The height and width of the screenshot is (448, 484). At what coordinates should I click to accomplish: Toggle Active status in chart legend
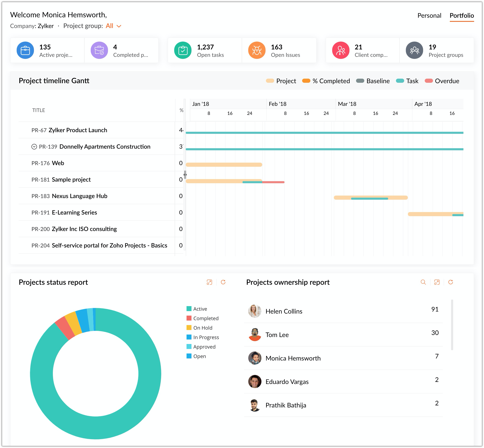point(200,309)
